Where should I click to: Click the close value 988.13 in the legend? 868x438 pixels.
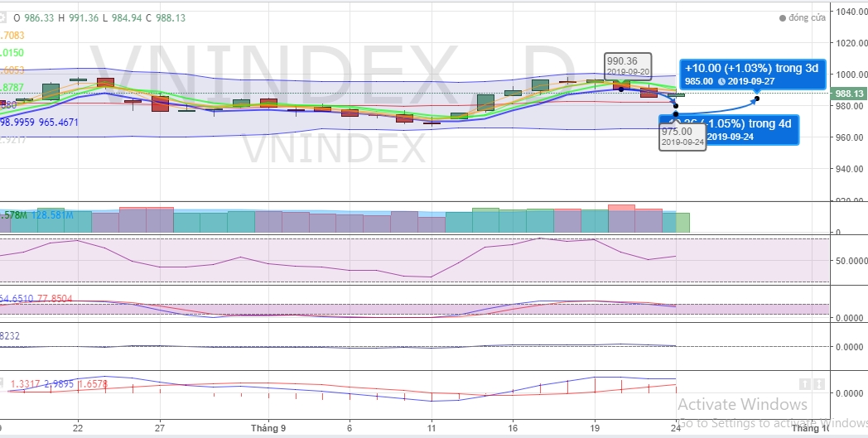(x=171, y=18)
